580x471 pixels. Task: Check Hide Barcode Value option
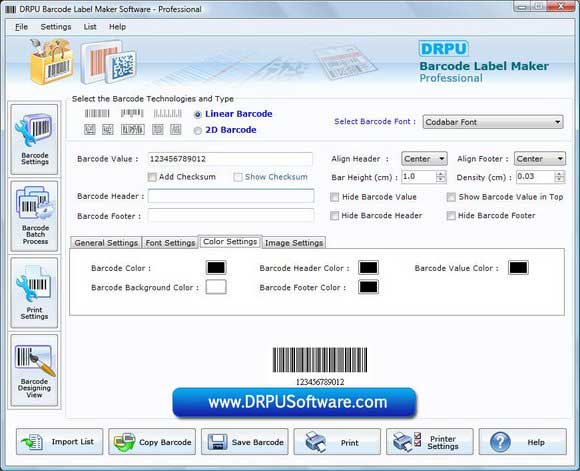tap(334, 197)
